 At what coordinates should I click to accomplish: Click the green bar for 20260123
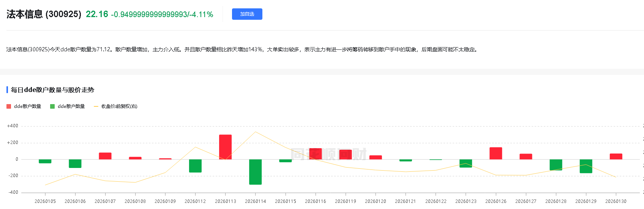coord(466,163)
